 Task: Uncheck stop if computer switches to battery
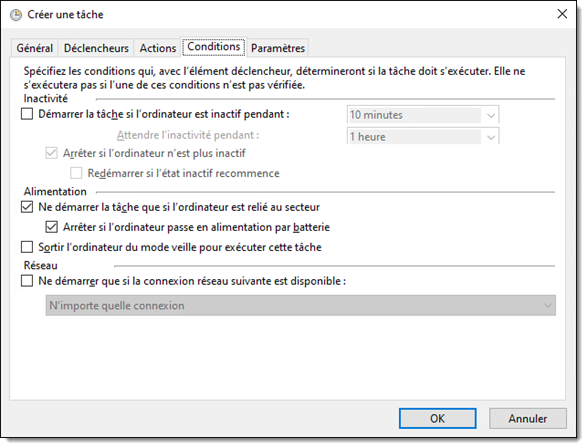pos(52,227)
